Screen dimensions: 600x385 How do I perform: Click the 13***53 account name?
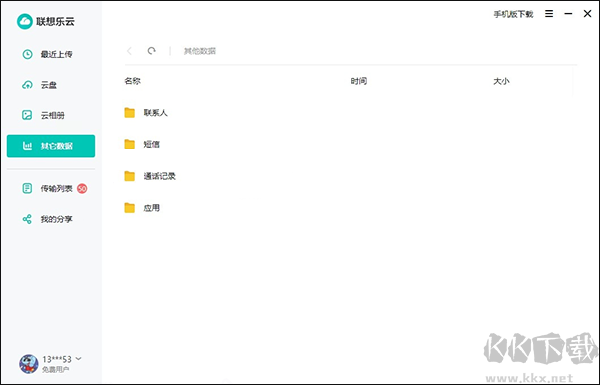pyautogui.click(x=57, y=359)
